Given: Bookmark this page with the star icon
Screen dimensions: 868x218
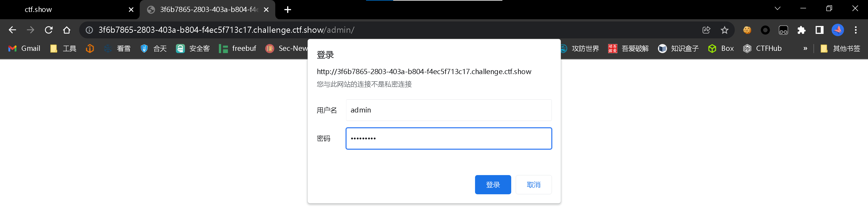Looking at the screenshot, I should coord(724,30).
